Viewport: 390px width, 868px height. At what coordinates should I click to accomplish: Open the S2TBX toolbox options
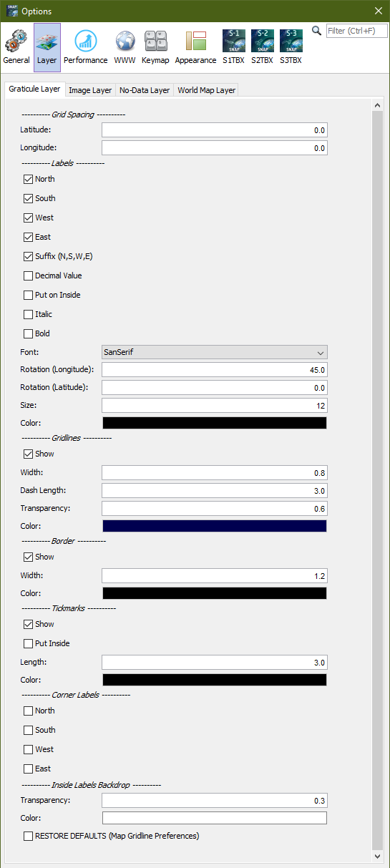click(262, 47)
